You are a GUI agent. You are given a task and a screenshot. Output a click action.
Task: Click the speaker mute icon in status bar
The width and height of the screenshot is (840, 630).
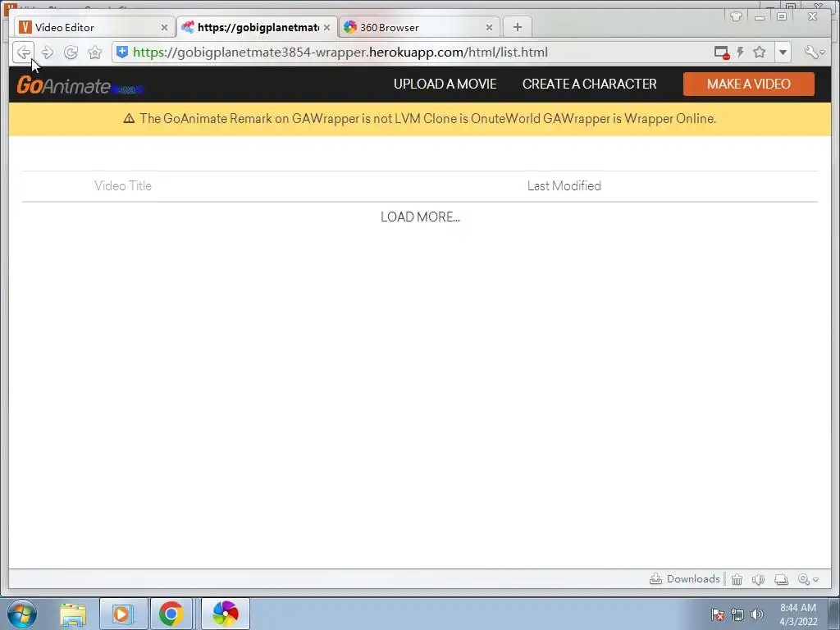758,579
